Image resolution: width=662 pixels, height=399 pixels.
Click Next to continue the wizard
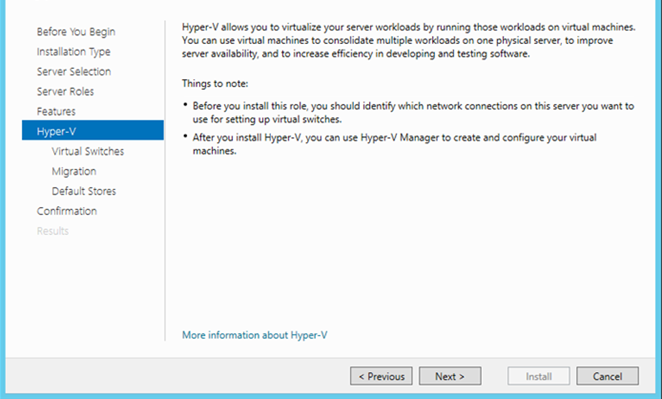pyautogui.click(x=450, y=376)
